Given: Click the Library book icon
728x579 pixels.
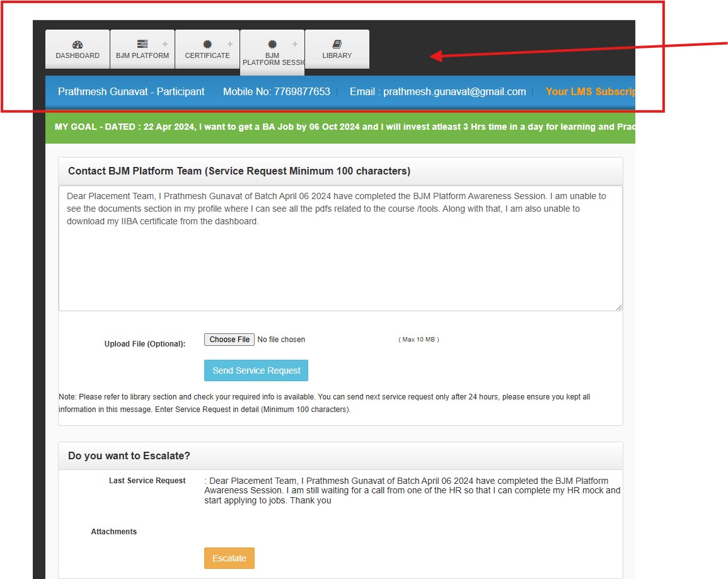Looking at the screenshot, I should point(337,44).
